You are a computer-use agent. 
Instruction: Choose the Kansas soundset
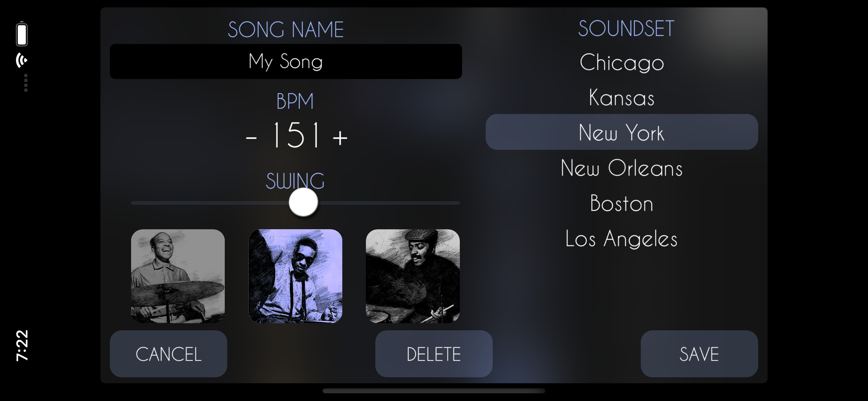pos(622,98)
